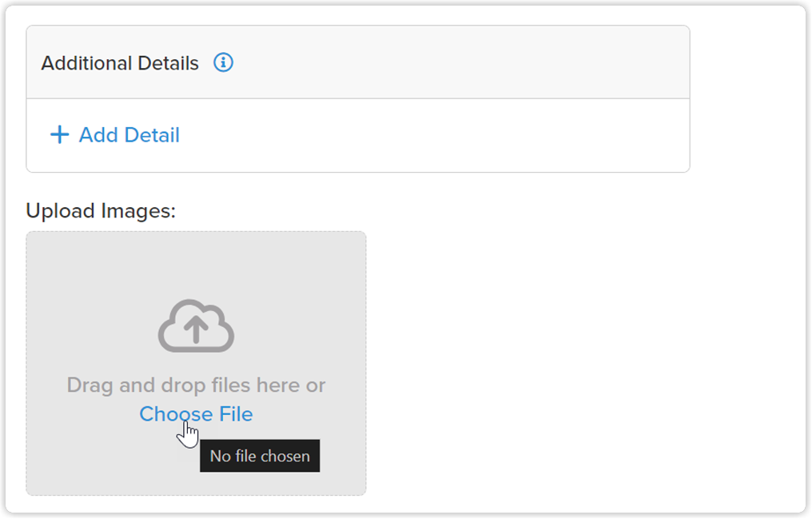Click the Upload Images label
Screen dimensions: 812x519
[x=101, y=211]
